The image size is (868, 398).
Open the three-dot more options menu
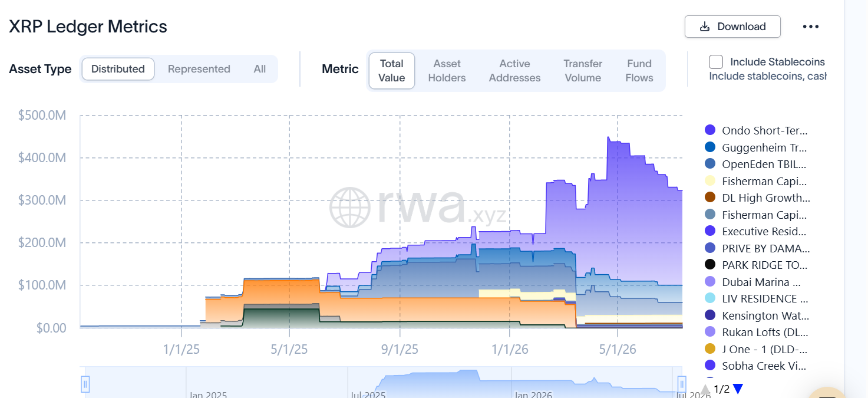[x=811, y=27]
